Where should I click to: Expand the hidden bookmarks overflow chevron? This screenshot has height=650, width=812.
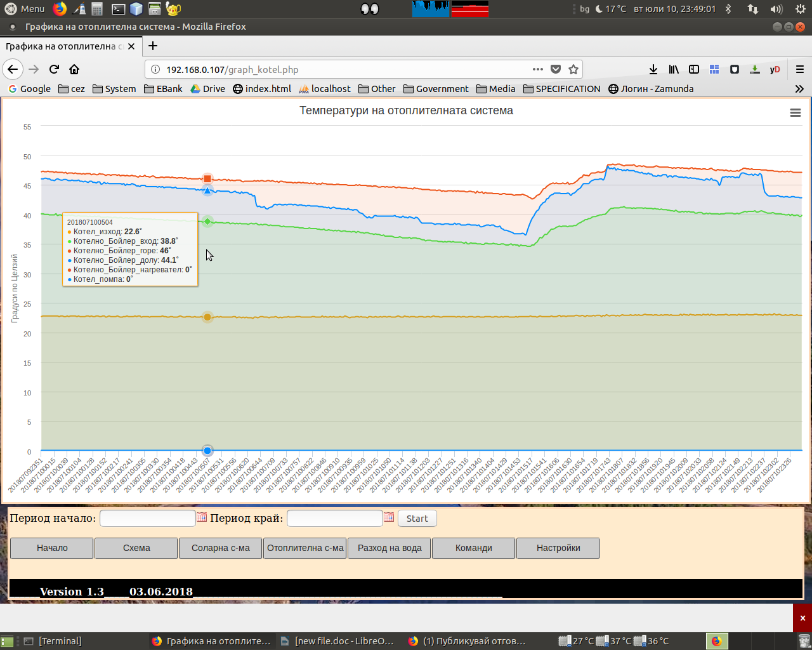tap(799, 89)
